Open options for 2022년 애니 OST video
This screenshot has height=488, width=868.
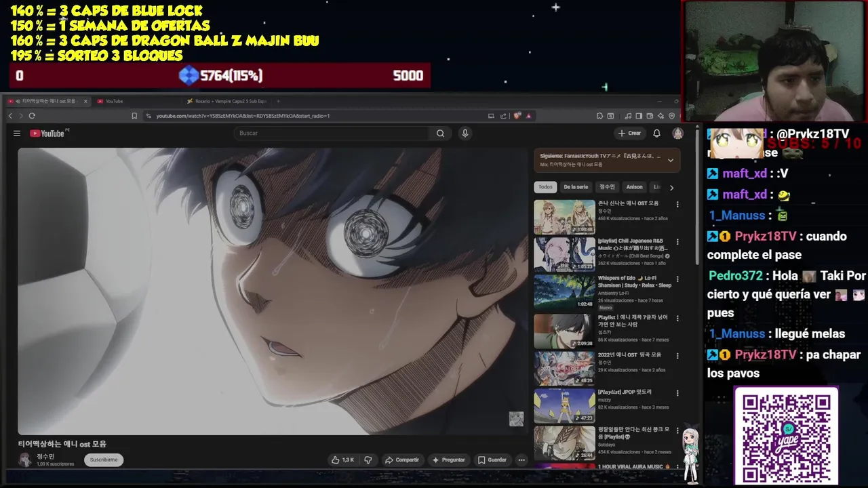[677, 356]
